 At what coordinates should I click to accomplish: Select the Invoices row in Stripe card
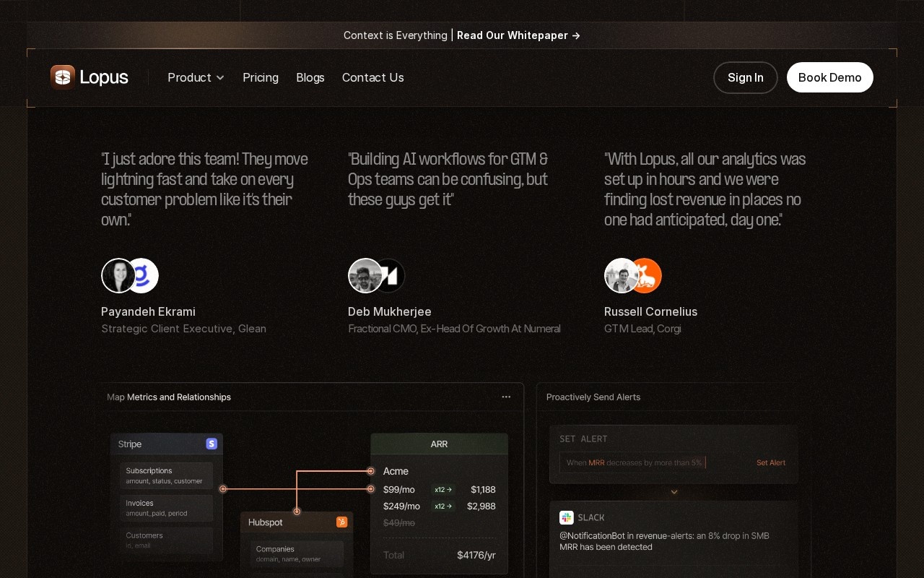tap(167, 508)
